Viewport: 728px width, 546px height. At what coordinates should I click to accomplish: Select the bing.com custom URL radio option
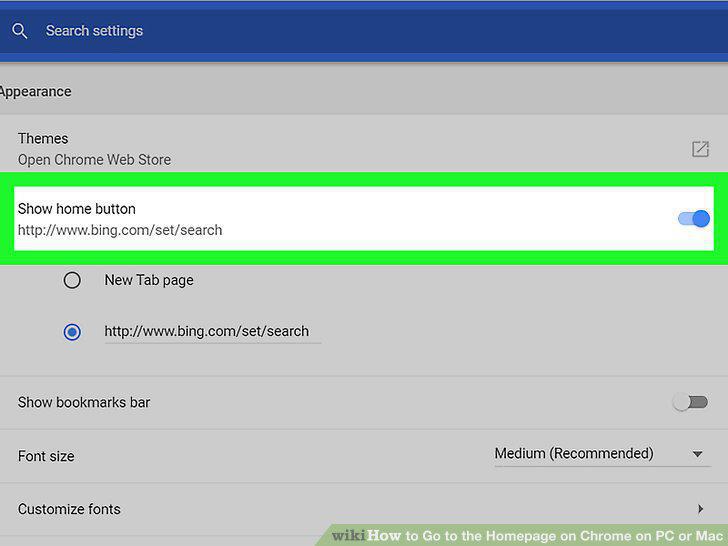[x=72, y=332]
